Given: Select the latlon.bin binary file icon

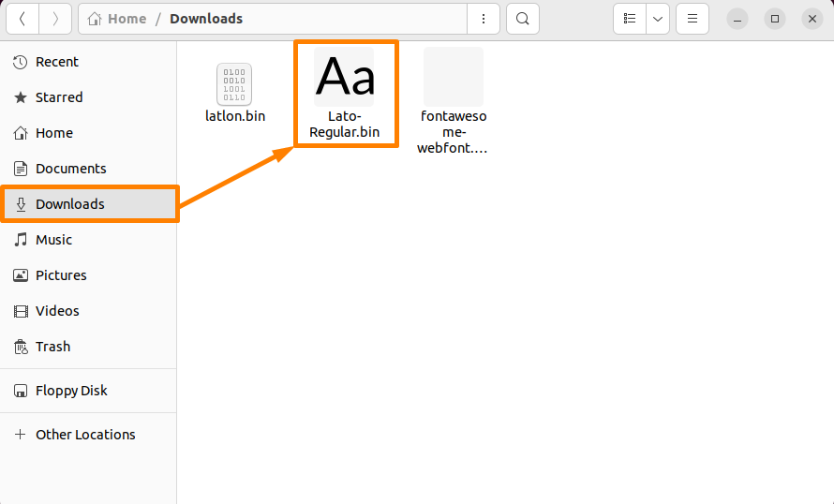Looking at the screenshot, I should coord(234,84).
